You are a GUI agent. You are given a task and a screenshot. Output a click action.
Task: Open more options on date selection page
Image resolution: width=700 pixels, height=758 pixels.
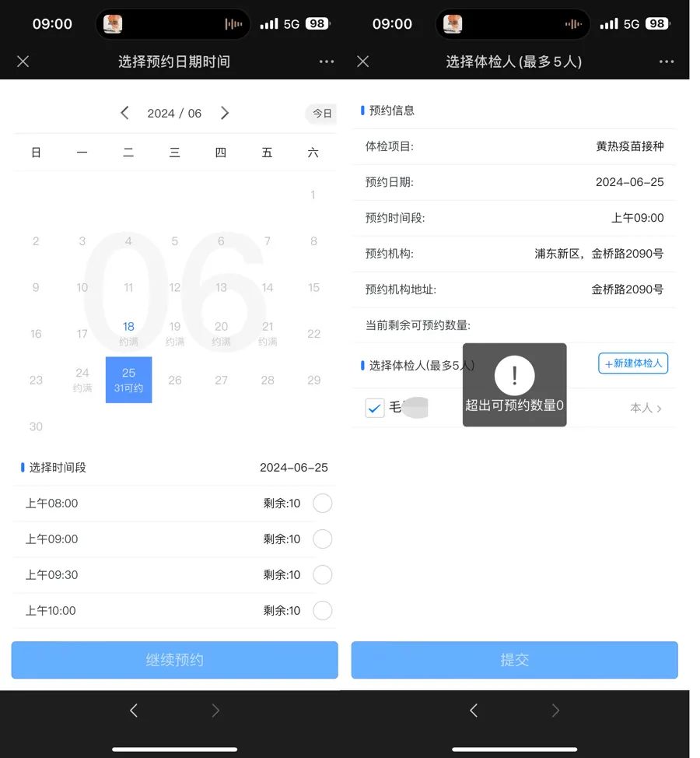click(327, 61)
